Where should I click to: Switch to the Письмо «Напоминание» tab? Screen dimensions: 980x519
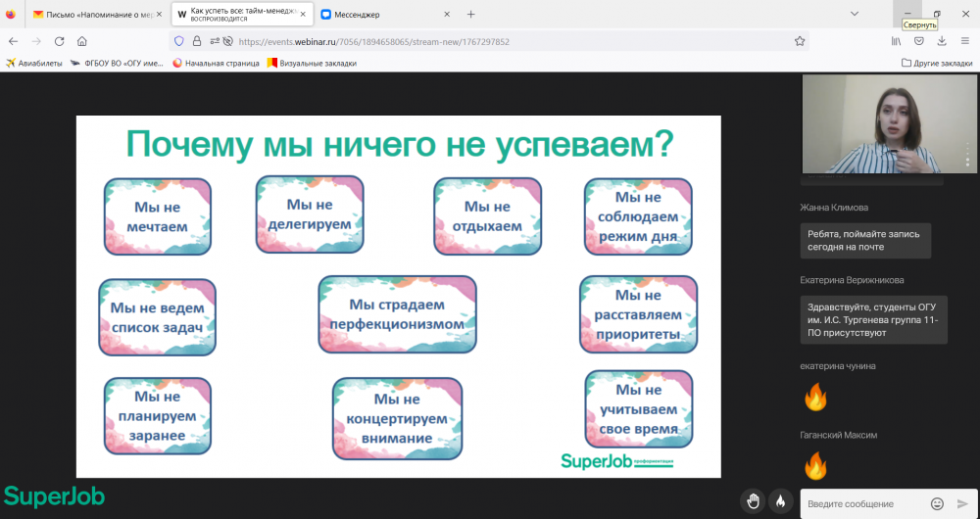point(93,15)
